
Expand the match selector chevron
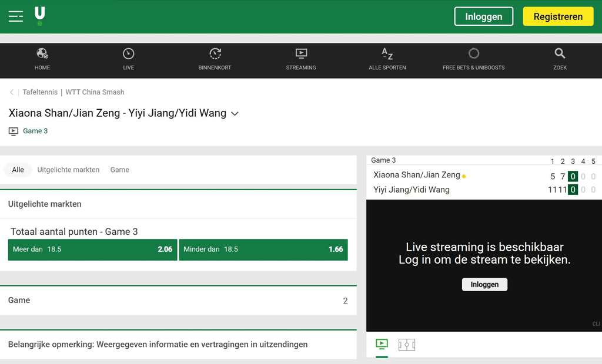[235, 113]
